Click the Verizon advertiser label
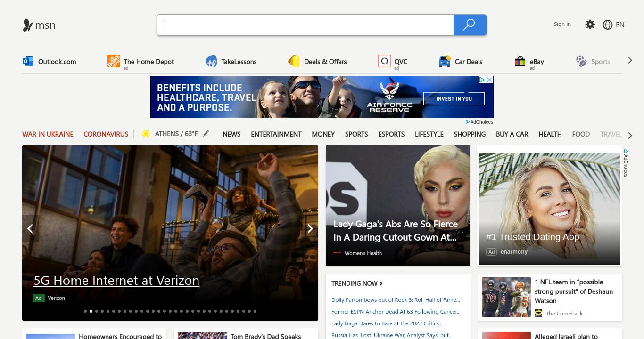This screenshot has height=339, width=644. [57, 298]
